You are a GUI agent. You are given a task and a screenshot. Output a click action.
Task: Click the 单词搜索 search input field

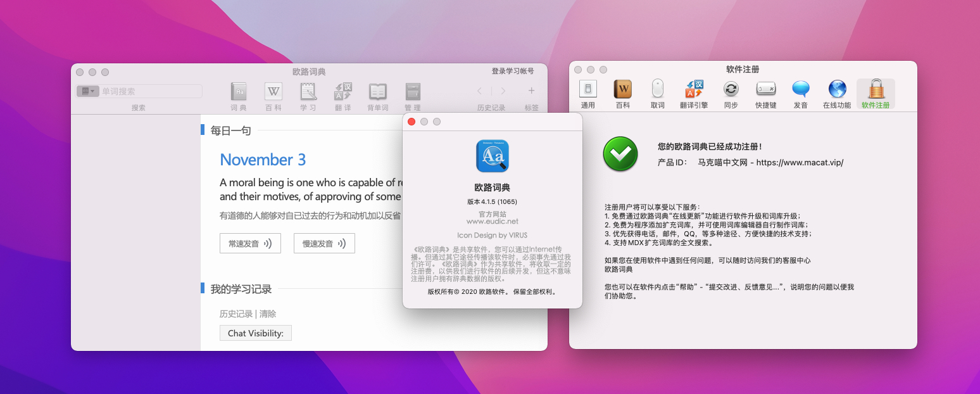coord(149,91)
